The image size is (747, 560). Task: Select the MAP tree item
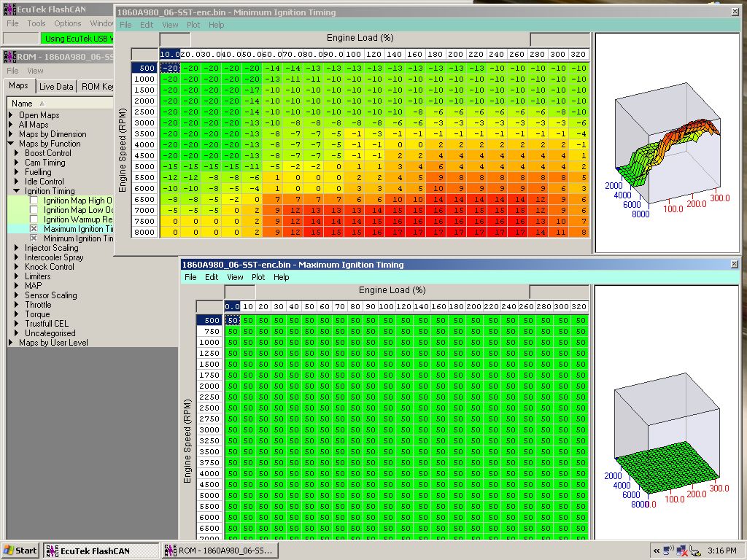click(34, 286)
